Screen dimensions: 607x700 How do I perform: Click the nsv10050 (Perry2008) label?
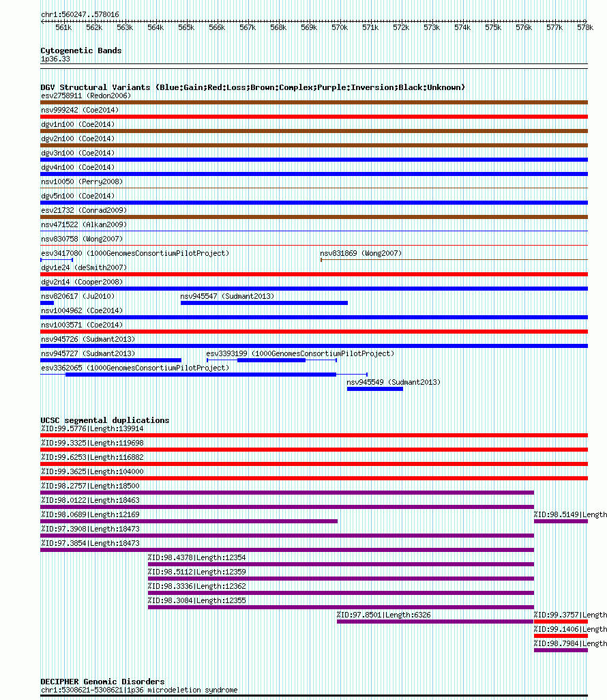[82, 181]
